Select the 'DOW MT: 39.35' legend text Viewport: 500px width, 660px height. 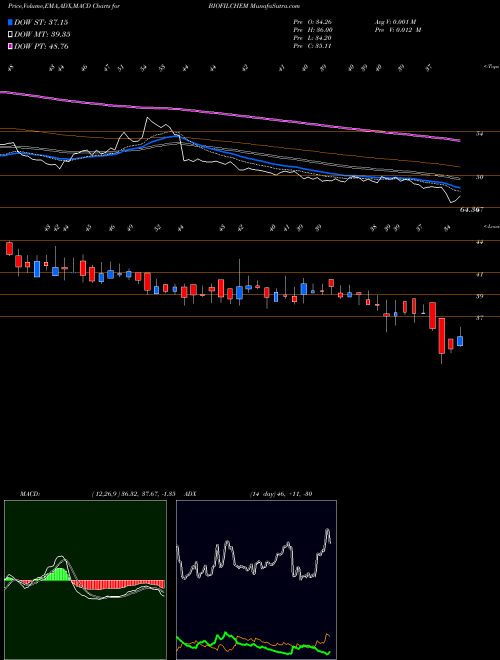[x=42, y=35]
